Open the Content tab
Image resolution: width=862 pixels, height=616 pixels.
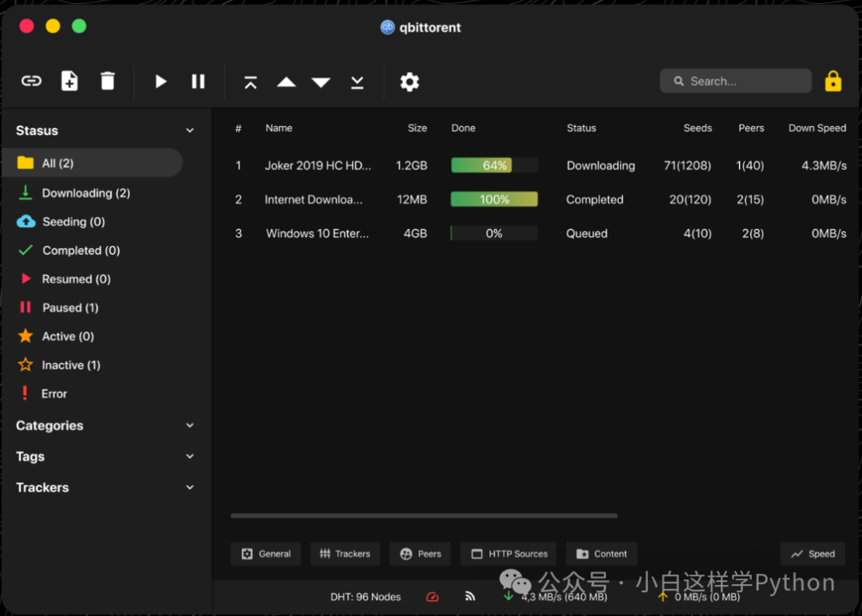(602, 554)
